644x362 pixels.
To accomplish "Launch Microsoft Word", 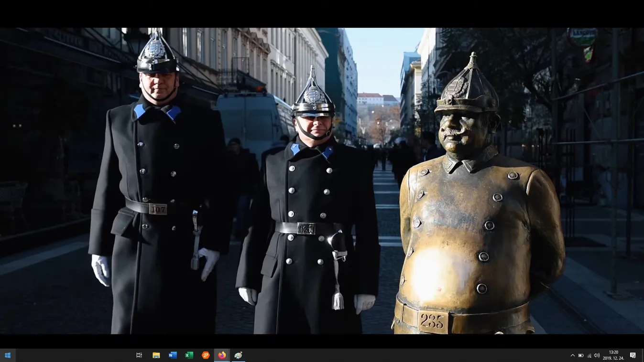I will tap(172, 355).
